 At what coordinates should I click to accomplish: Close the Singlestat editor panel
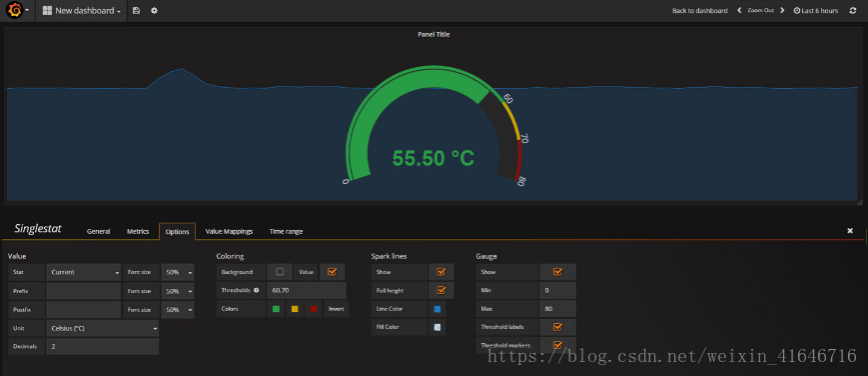coord(850,231)
